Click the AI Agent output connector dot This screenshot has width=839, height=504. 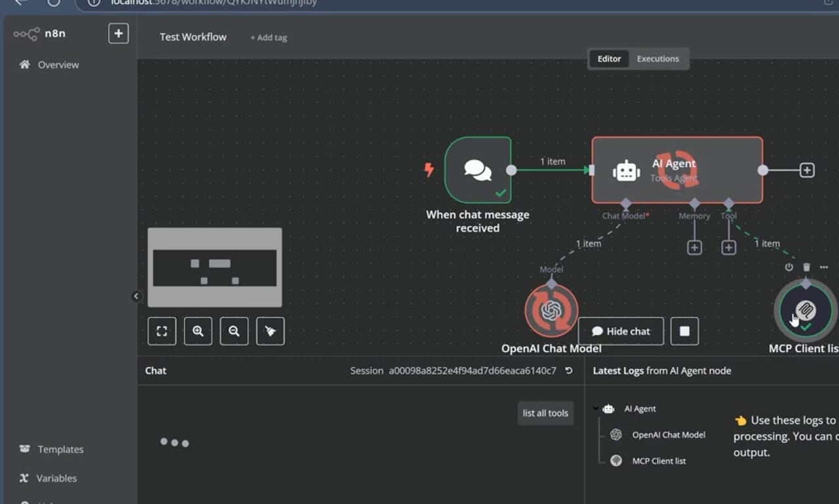763,170
